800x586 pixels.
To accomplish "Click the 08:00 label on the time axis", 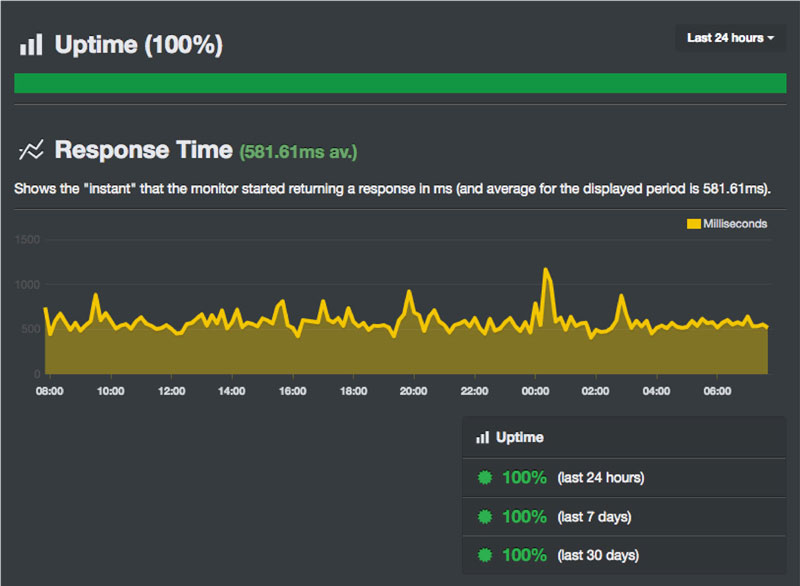I will (49, 391).
